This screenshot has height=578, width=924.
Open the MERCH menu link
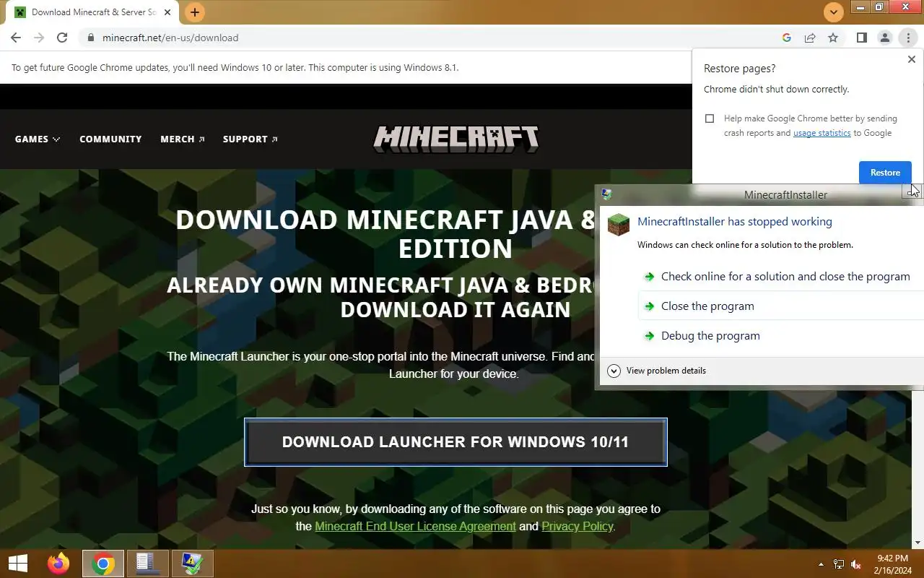(x=183, y=139)
